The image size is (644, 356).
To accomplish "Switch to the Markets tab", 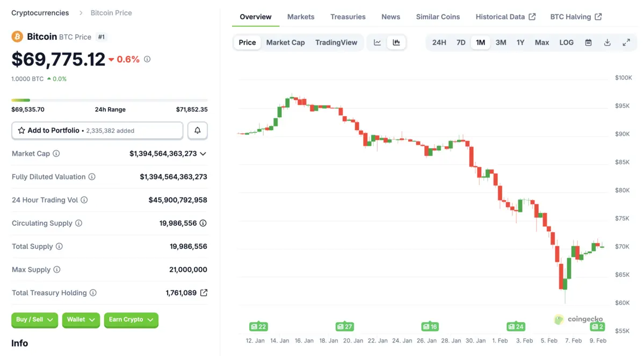I will 301,17.
